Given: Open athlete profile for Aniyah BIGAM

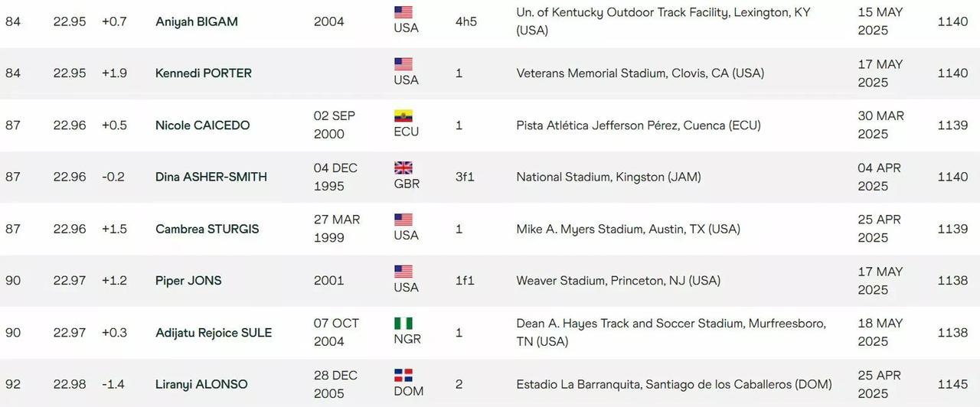Looking at the screenshot, I should point(197,21).
